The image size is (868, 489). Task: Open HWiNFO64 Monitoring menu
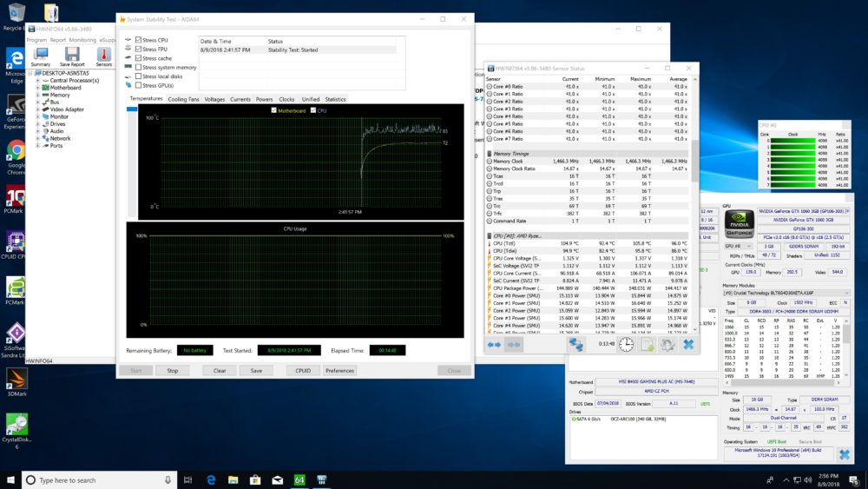[82, 40]
